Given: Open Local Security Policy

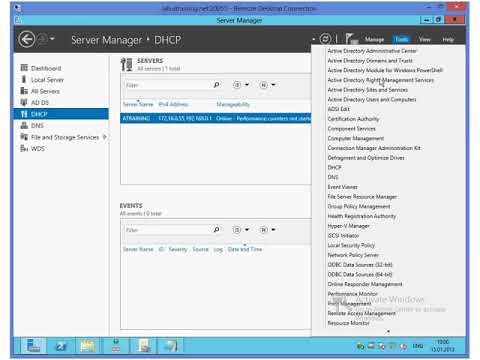Looking at the screenshot, I should [x=351, y=245].
